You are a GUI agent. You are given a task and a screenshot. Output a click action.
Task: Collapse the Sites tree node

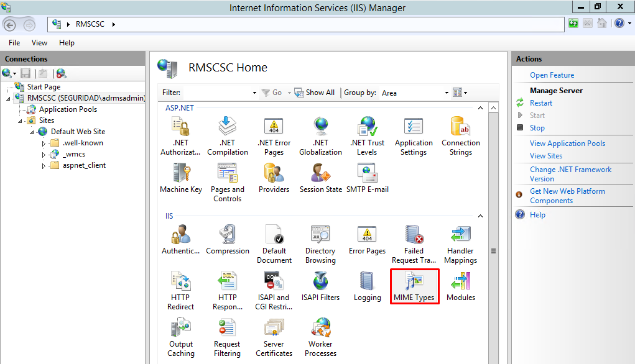click(20, 121)
